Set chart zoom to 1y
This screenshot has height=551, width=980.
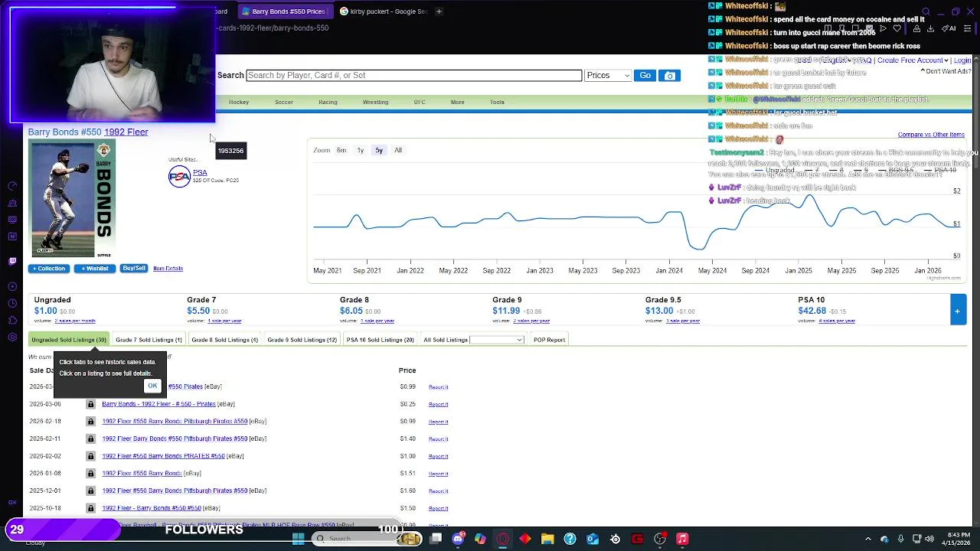pyautogui.click(x=361, y=150)
